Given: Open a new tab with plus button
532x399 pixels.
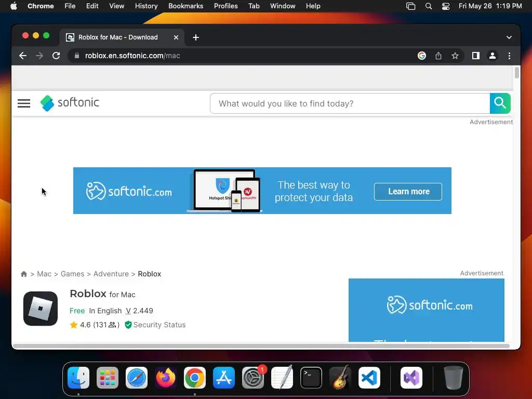Looking at the screenshot, I should tap(196, 37).
